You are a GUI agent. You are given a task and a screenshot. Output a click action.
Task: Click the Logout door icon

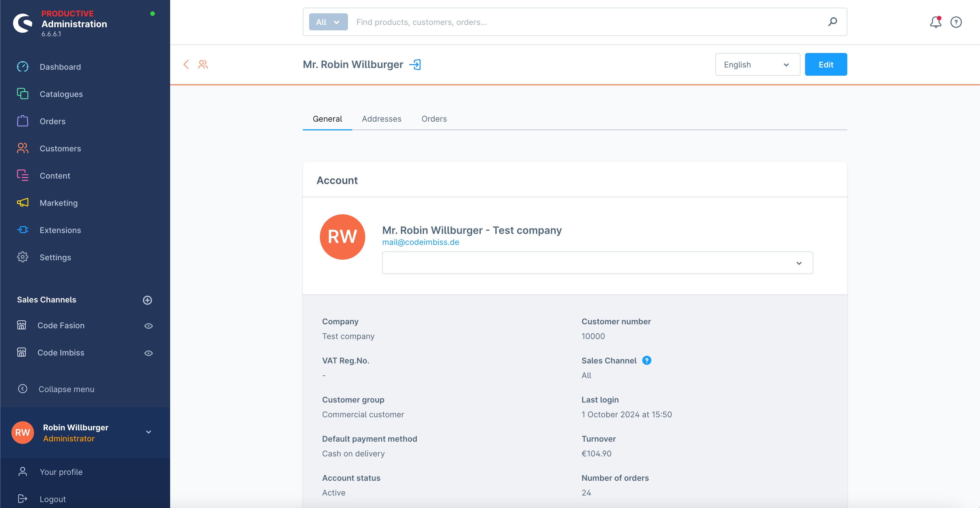click(x=22, y=498)
